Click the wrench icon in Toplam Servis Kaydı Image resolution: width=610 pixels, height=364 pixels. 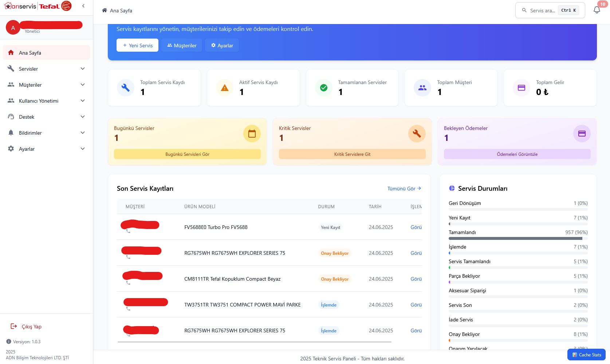click(x=126, y=88)
